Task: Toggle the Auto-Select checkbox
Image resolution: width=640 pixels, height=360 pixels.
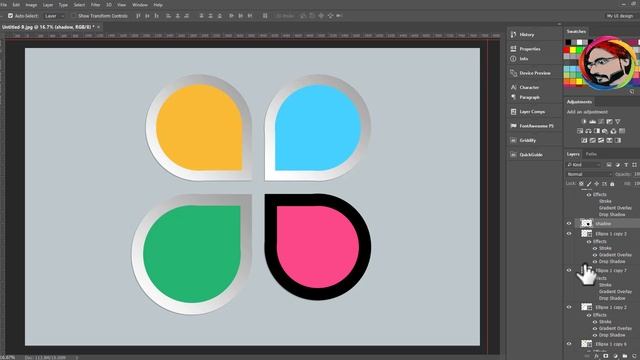Action: point(11,16)
